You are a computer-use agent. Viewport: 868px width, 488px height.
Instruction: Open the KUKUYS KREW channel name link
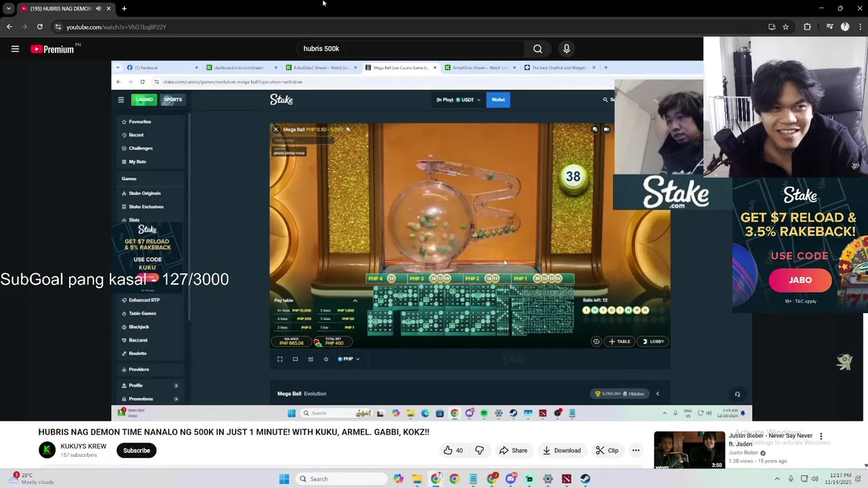pos(83,447)
